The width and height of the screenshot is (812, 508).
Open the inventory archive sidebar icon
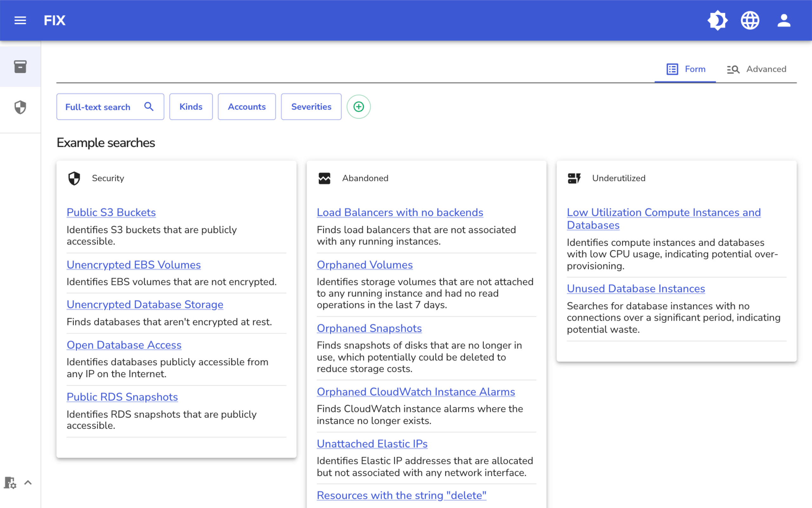pos(20,67)
